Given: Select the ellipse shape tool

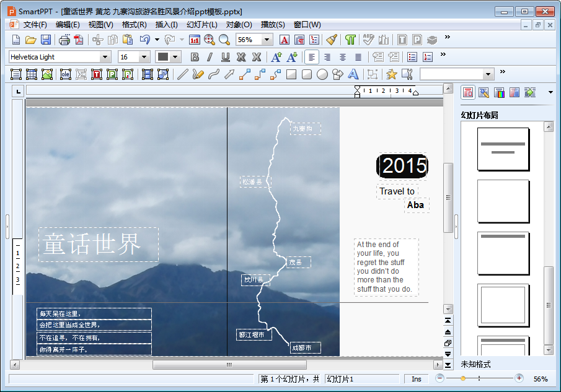Looking at the screenshot, I should 322,74.
